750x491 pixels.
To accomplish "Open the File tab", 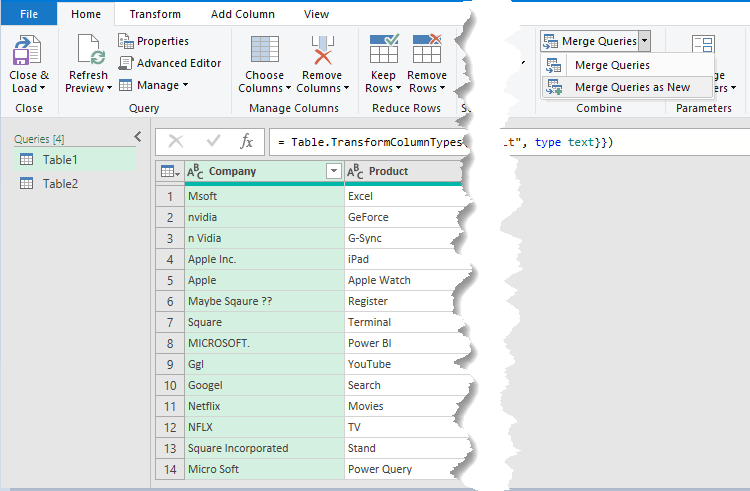I will (29, 14).
